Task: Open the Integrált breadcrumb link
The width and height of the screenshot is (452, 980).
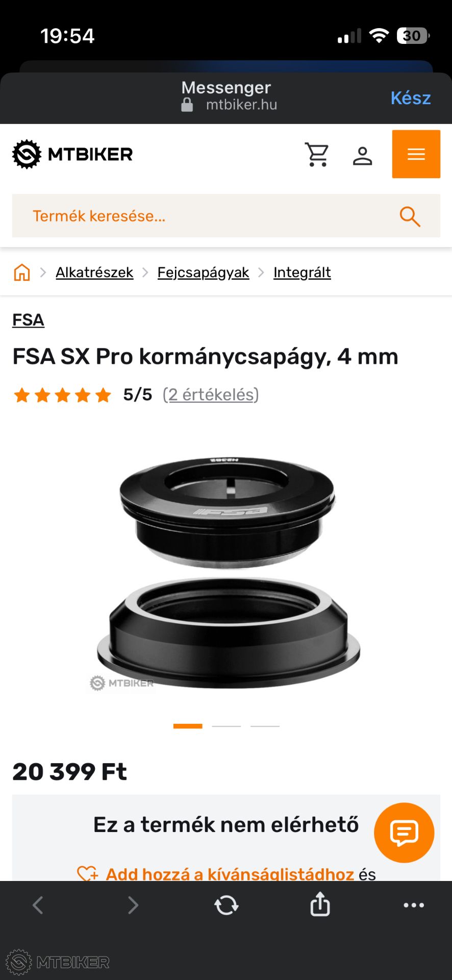Action: coord(302,273)
